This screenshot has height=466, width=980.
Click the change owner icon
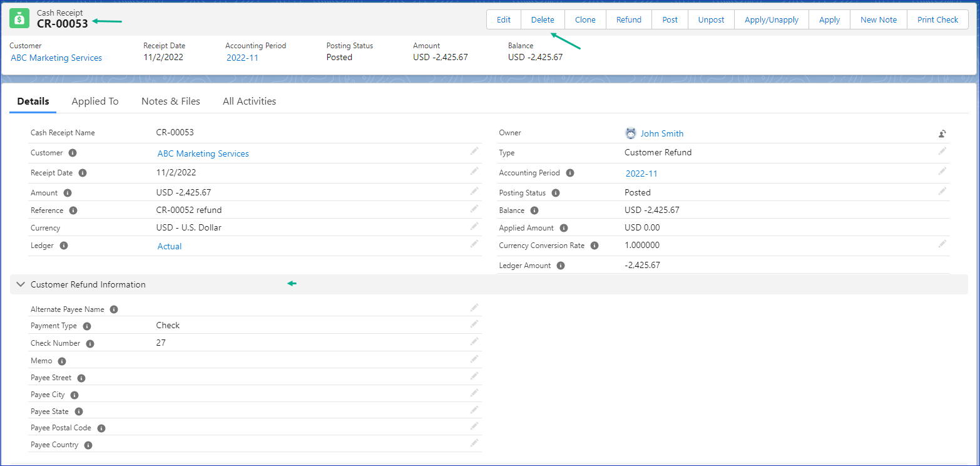click(942, 133)
